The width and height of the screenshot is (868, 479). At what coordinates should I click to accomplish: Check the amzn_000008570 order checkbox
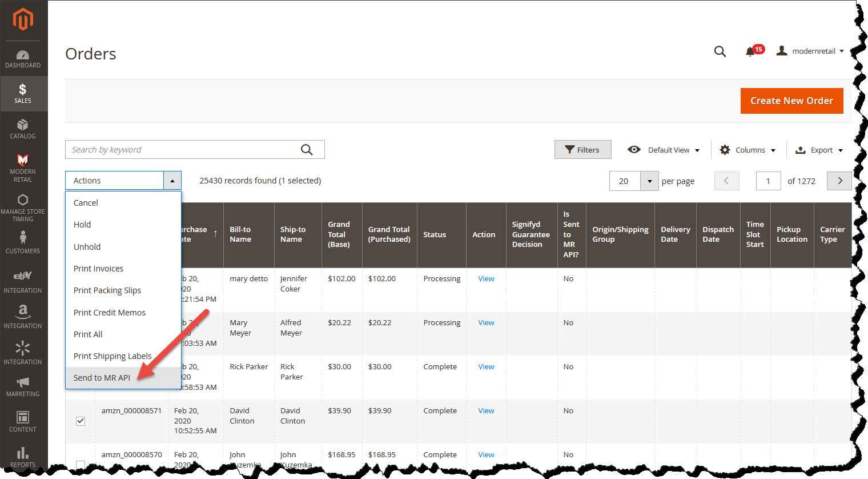pyautogui.click(x=81, y=465)
